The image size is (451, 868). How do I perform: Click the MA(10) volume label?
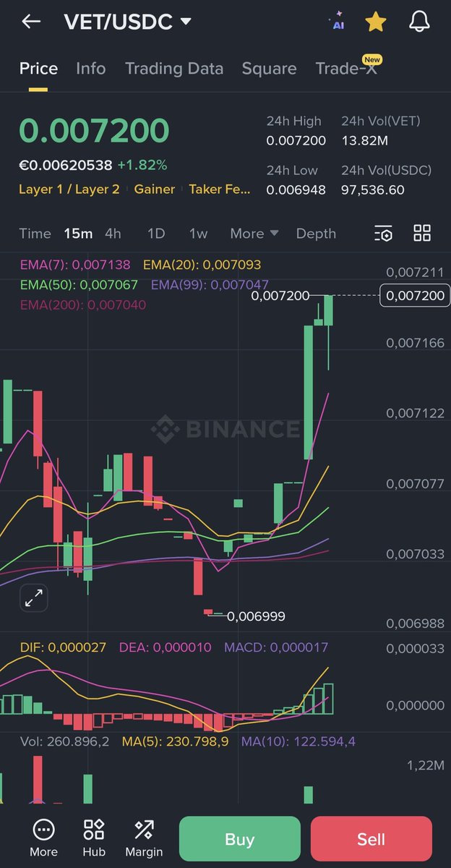[x=298, y=742]
